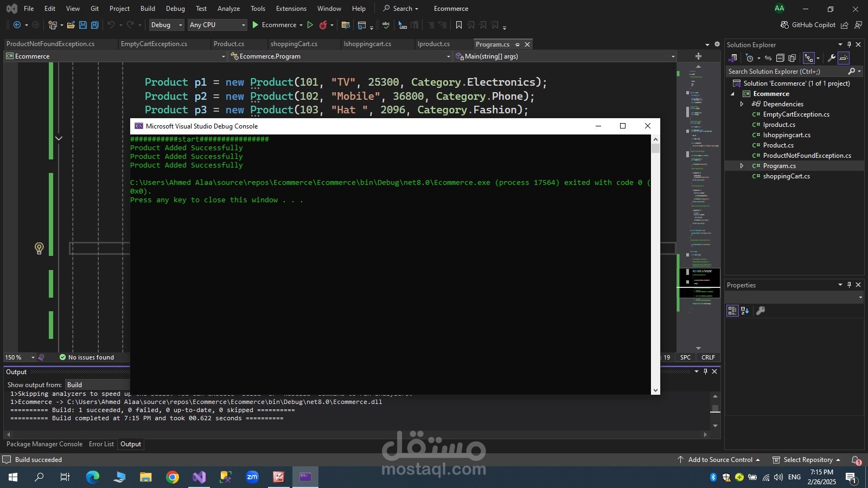This screenshot has width=868, height=488.
Task: Switch to the Package Manager Console tab
Action: click(44, 444)
